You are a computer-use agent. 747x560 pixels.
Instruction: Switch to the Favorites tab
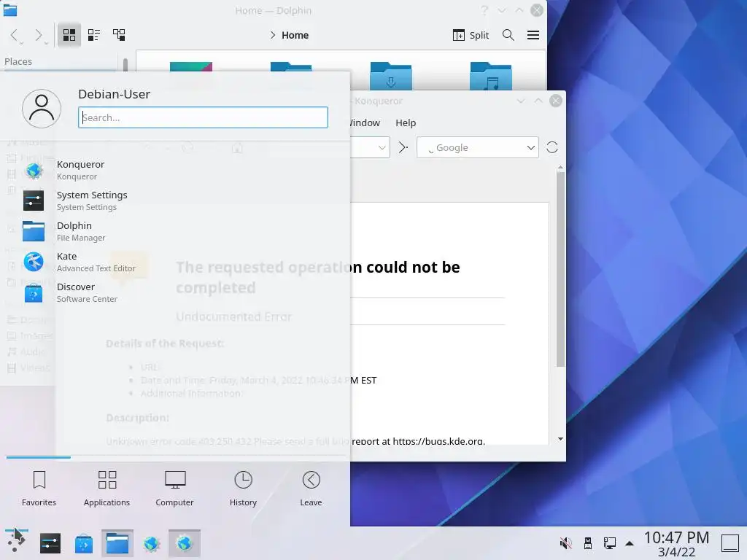tap(39, 488)
